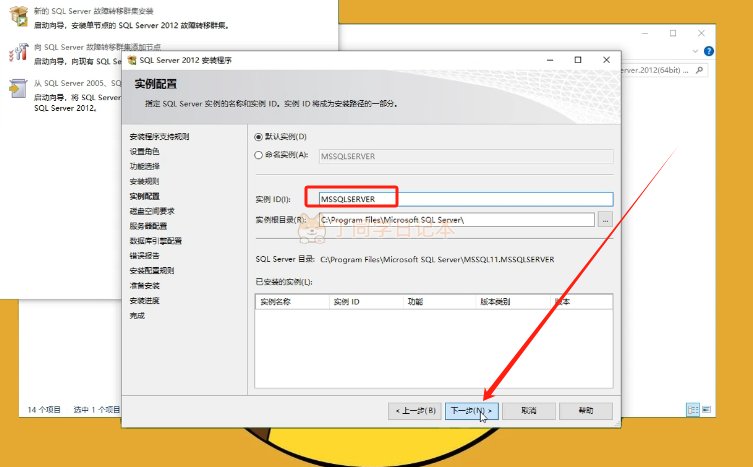Select the named instance radio button
Viewport: 753px width, 467px height.
pos(258,155)
